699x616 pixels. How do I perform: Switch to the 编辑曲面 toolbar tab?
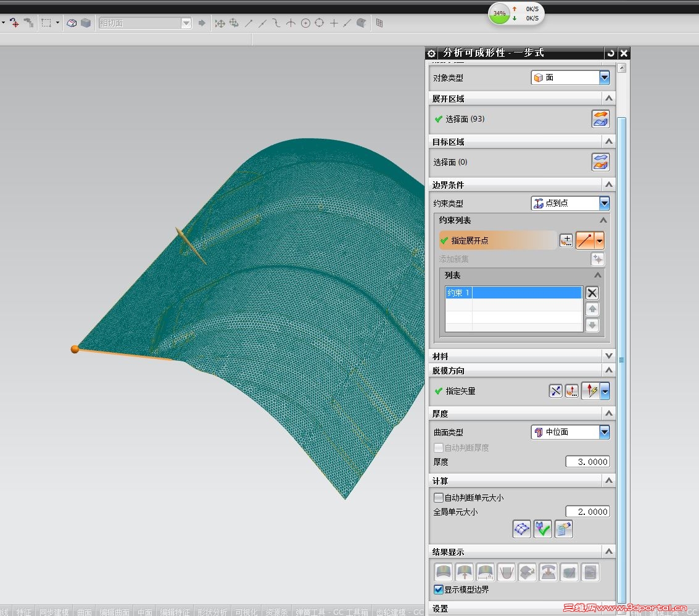[115, 612]
